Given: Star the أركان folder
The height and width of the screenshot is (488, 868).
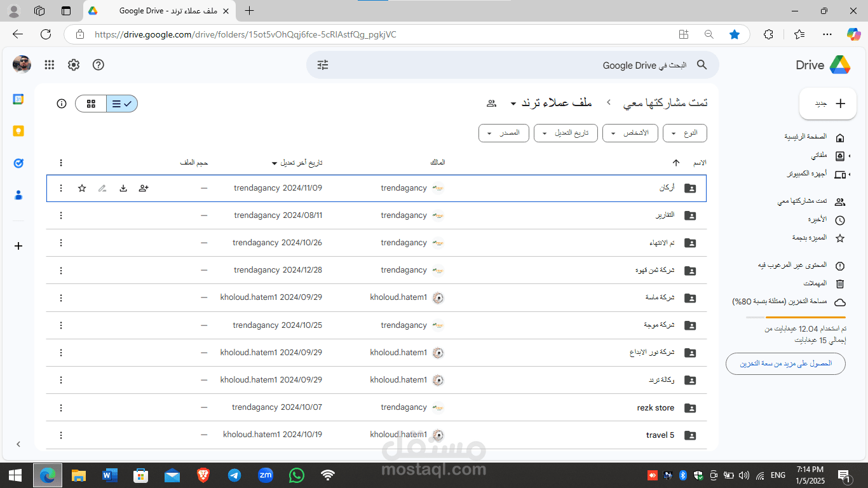Looking at the screenshot, I should tap(82, 188).
